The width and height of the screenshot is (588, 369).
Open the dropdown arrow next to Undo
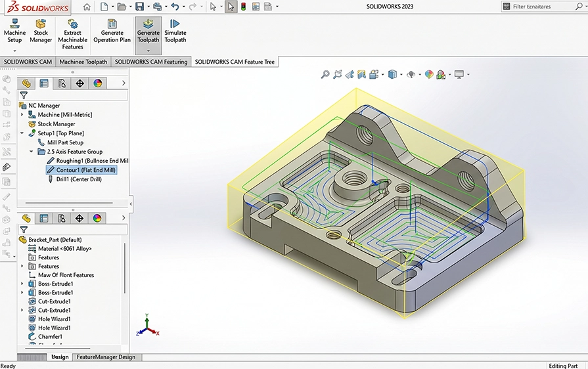[x=184, y=7]
